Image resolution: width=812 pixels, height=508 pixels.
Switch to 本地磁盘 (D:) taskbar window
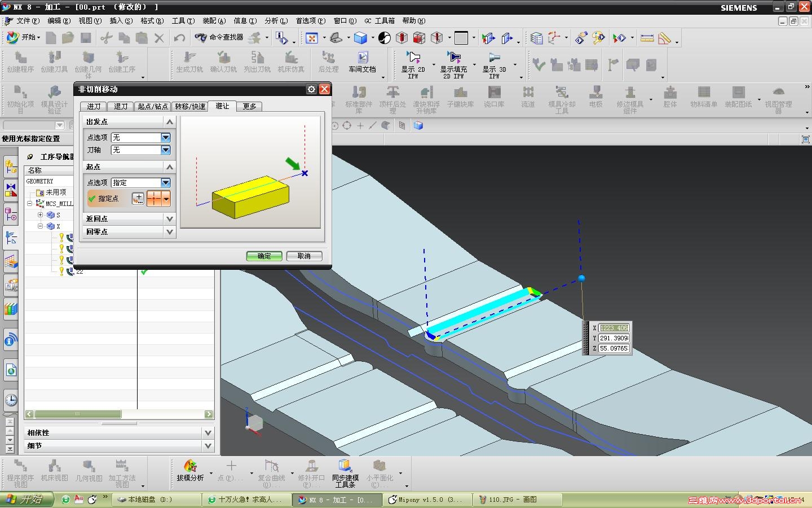coord(156,500)
